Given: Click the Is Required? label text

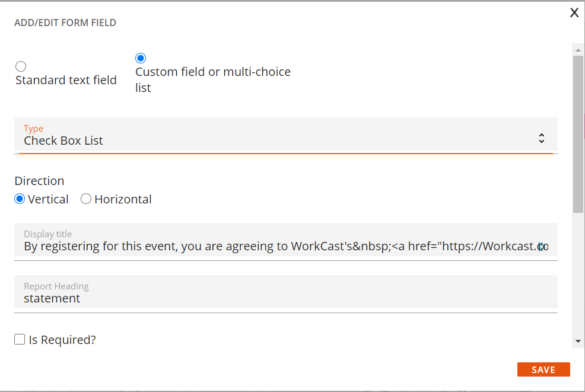Looking at the screenshot, I should pos(62,340).
